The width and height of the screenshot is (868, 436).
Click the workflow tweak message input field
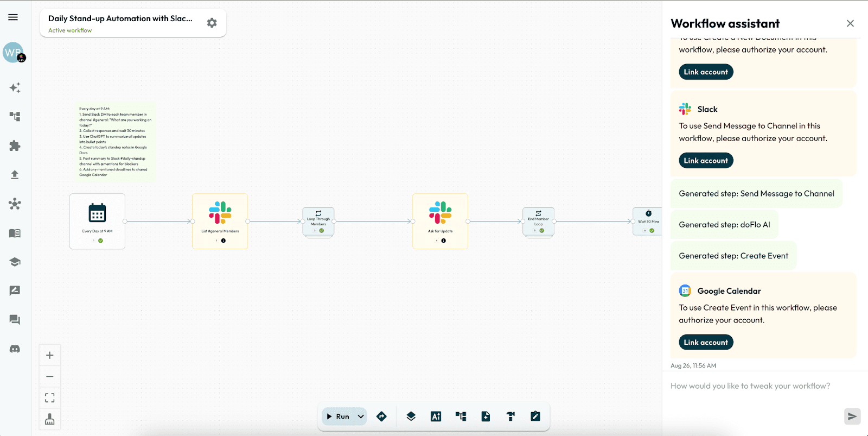click(754, 386)
